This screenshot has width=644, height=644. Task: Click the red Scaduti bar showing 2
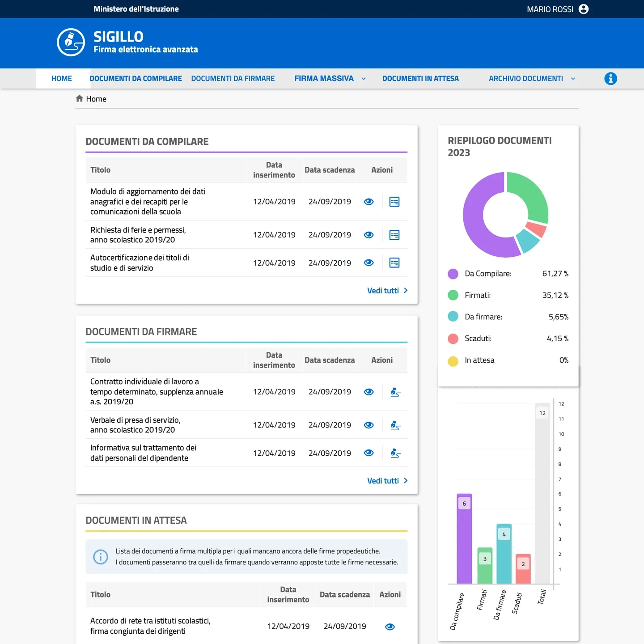pos(523,568)
